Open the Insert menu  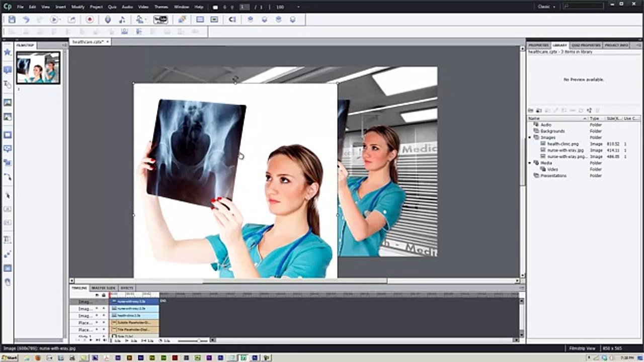60,7
